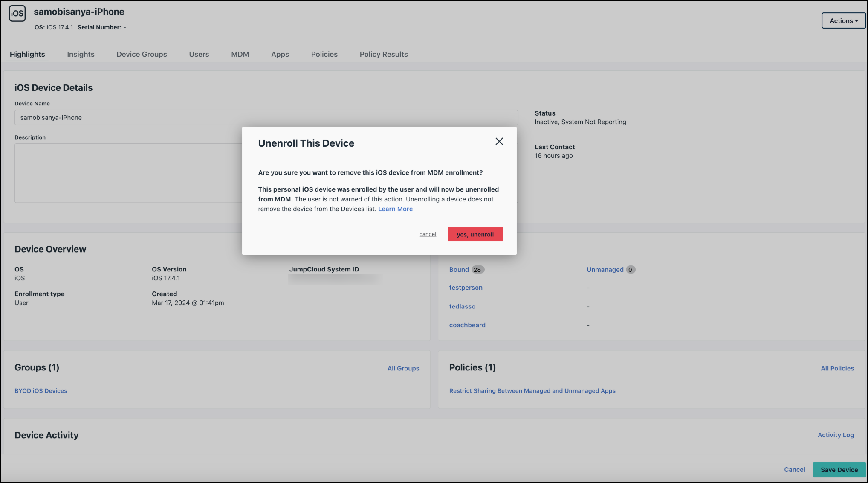Open the Restrict Sharing Between Apps policy
Viewport: 868px width, 483px height.
point(532,390)
